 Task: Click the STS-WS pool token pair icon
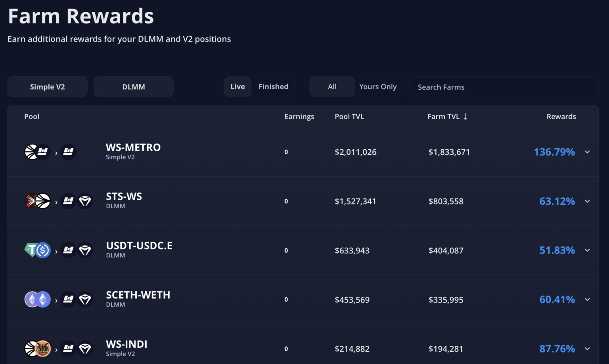(38, 201)
